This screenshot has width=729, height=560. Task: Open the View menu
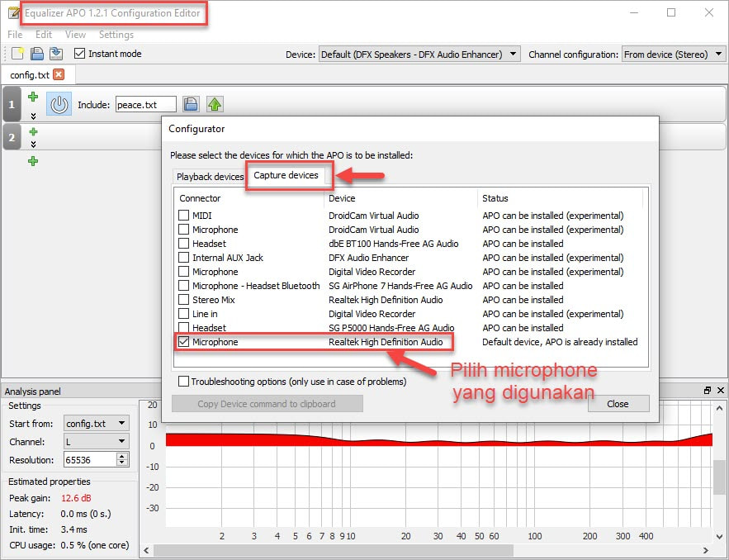[x=75, y=35]
